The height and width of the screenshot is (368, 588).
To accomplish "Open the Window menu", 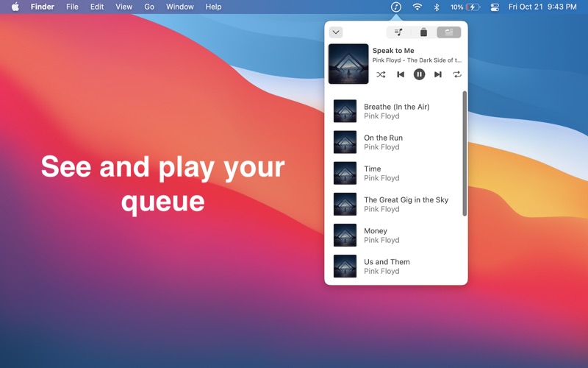I will (x=180, y=7).
